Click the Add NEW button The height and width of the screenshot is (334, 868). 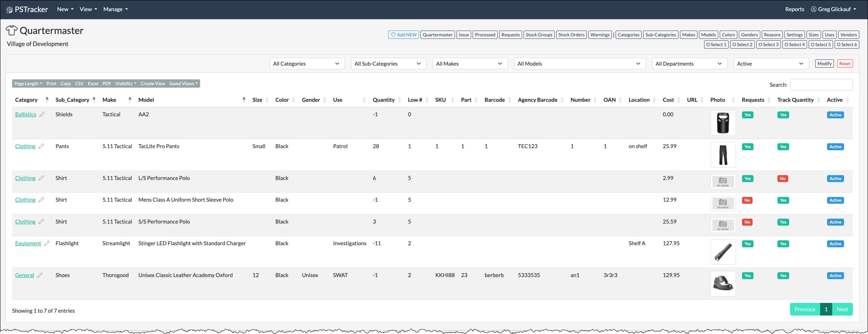click(403, 35)
